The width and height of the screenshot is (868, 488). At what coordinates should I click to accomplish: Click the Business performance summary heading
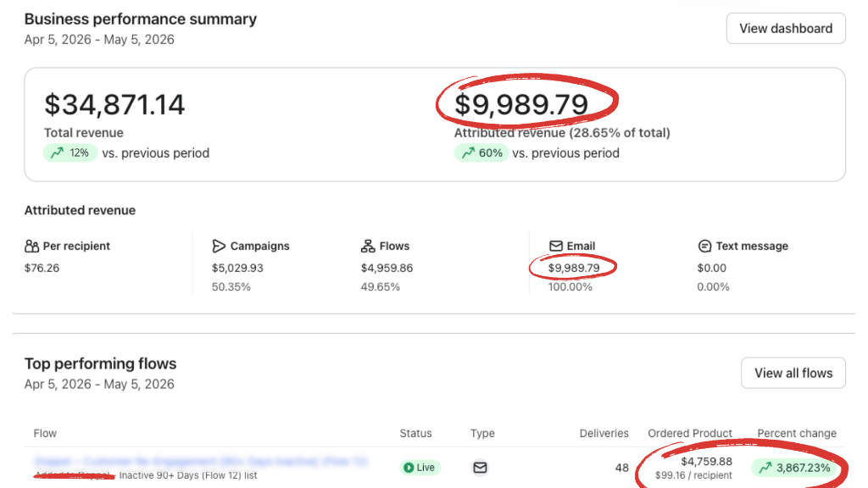click(141, 19)
